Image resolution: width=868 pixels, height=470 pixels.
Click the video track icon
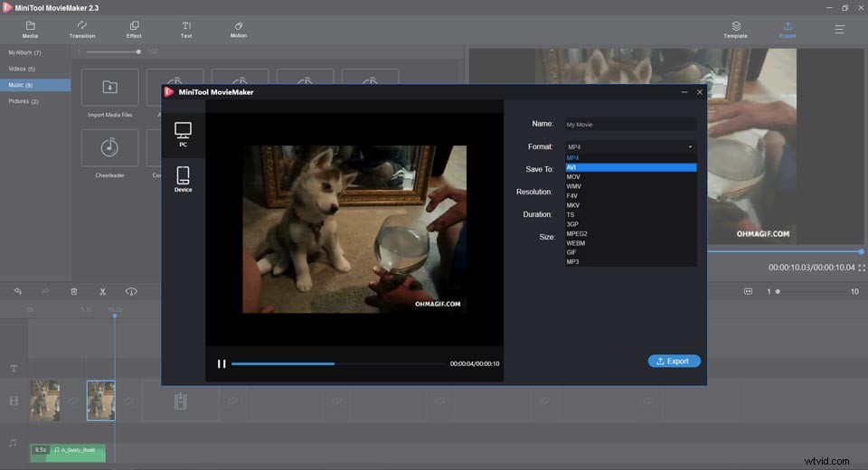pyautogui.click(x=14, y=400)
